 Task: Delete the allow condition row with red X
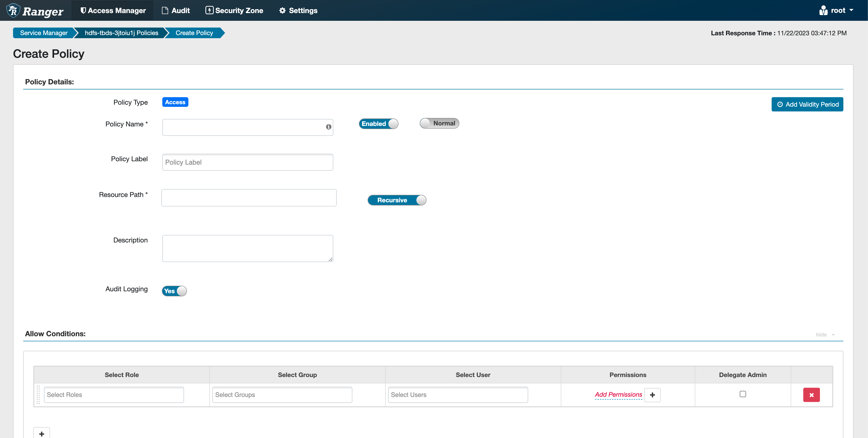point(811,395)
